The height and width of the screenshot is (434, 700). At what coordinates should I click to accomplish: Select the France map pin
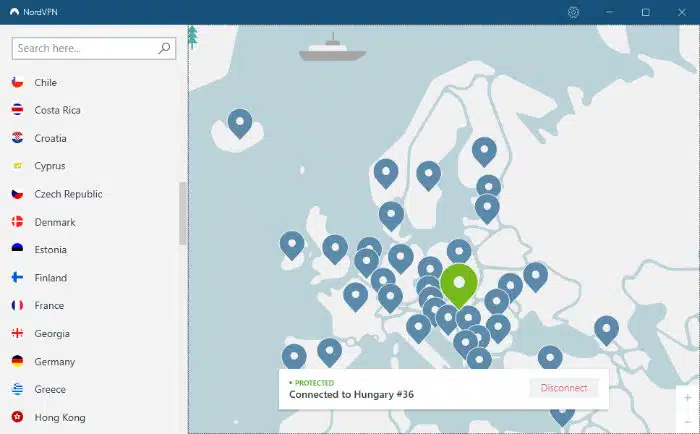pyautogui.click(x=355, y=296)
